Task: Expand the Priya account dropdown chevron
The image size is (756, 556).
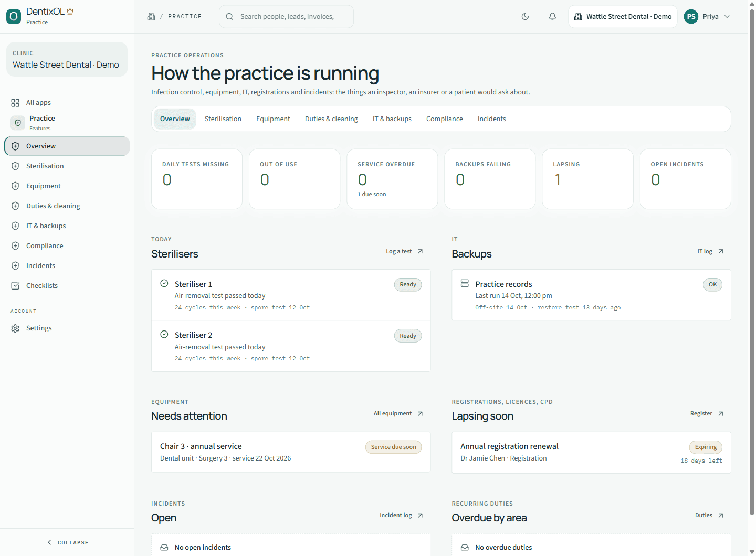Action: coord(727,17)
